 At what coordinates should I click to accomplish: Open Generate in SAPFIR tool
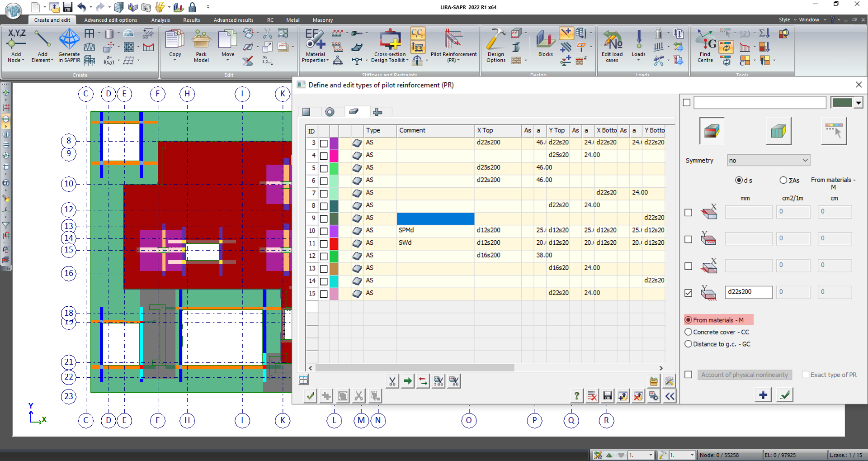(69, 40)
